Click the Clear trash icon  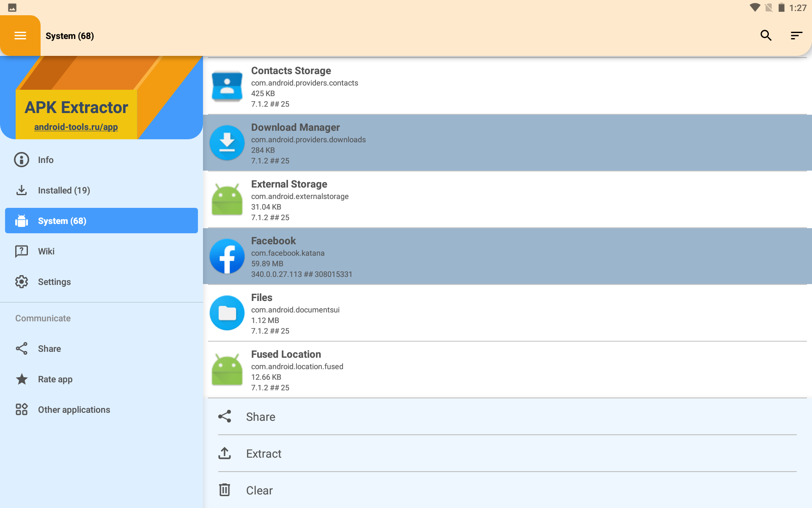coord(225,490)
